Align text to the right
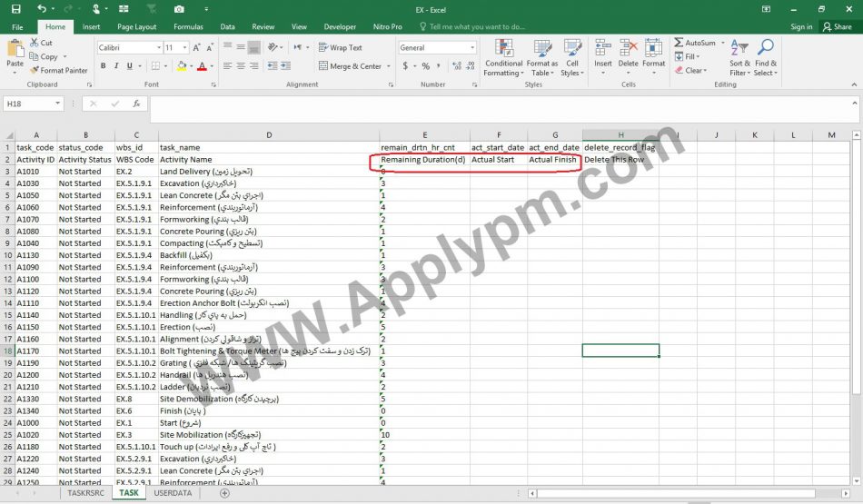863x504 pixels. 253,66
